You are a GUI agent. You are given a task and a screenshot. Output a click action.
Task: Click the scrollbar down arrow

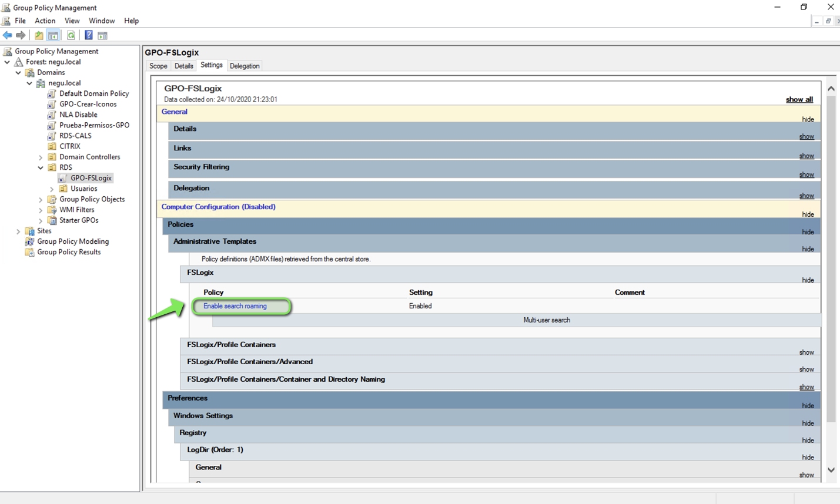(x=831, y=470)
